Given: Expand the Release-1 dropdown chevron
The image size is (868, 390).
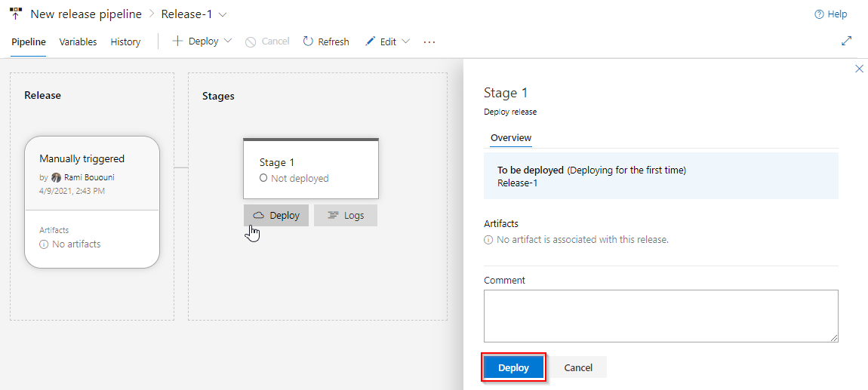Looking at the screenshot, I should 222,14.
